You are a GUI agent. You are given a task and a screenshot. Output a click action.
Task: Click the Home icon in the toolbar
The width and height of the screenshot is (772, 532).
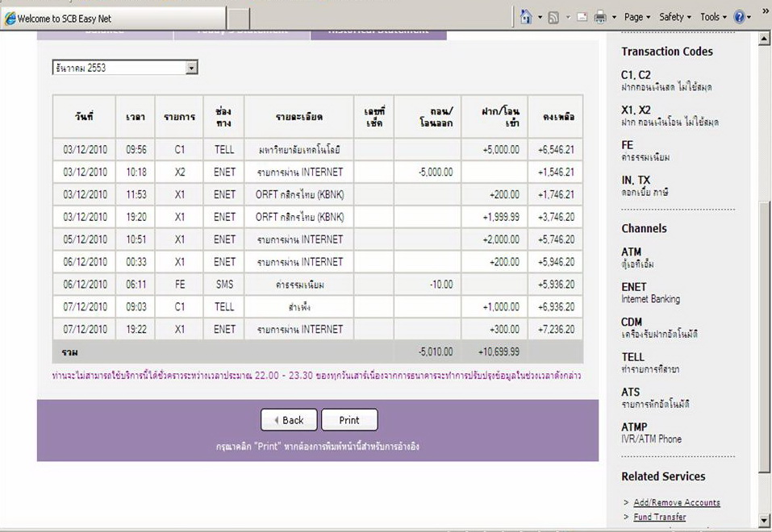[526, 17]
